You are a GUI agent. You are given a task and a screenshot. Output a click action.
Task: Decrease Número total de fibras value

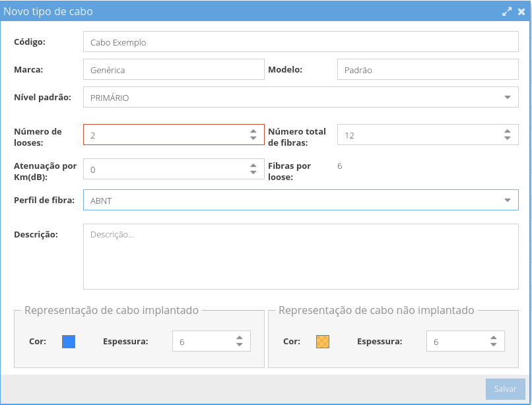507,138
